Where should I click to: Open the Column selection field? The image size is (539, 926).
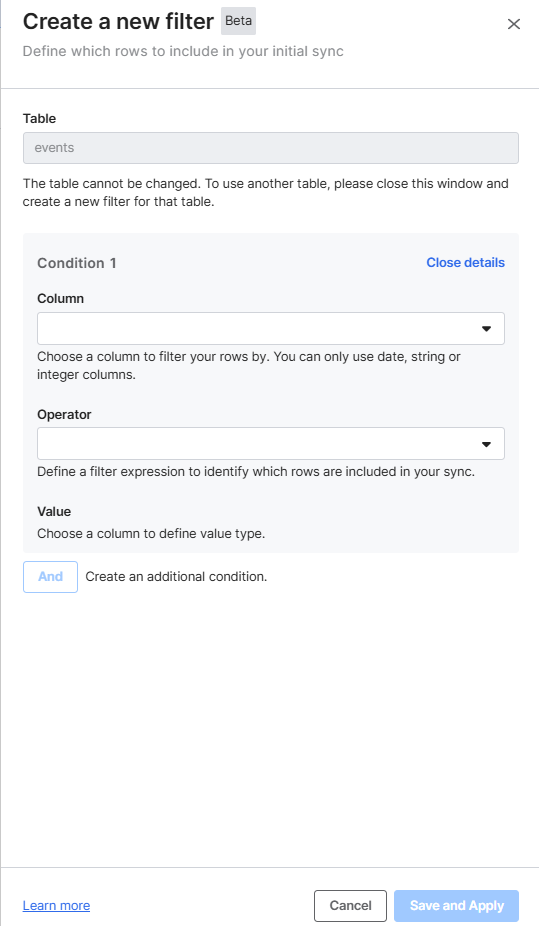click(271, 328)
